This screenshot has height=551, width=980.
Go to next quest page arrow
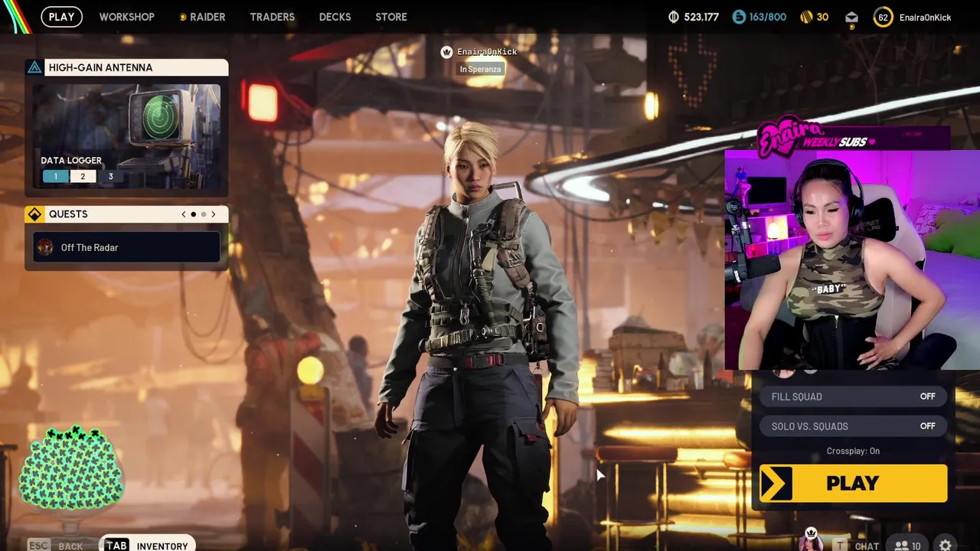click(214, 214)
